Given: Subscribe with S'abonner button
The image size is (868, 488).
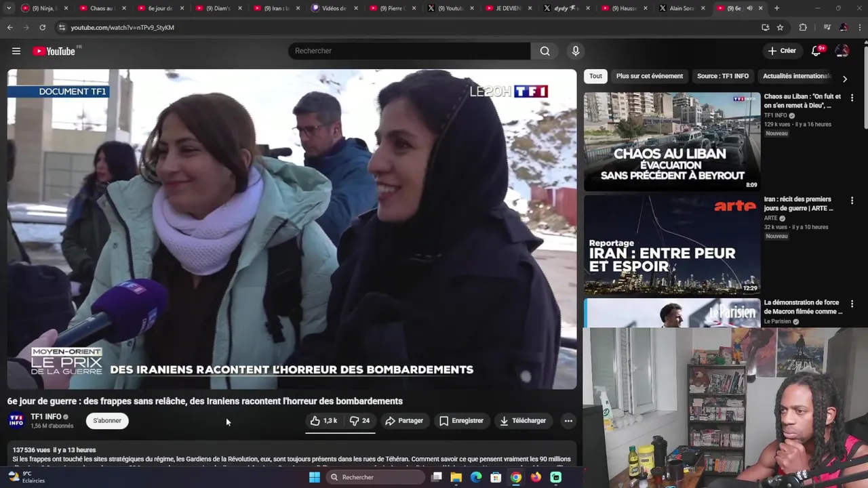Looking at the screenshot, I should click(x=107, y=421).
